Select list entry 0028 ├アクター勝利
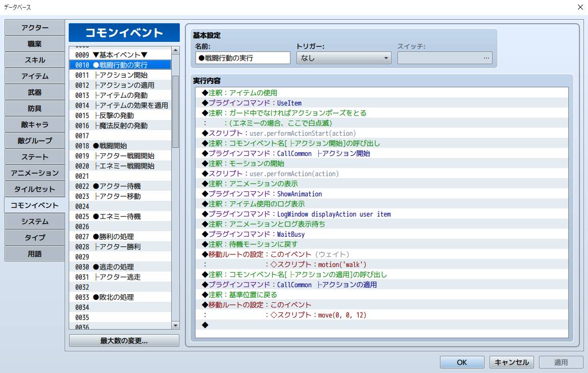This screenshot has height=373, width=588. pos(120,247)
